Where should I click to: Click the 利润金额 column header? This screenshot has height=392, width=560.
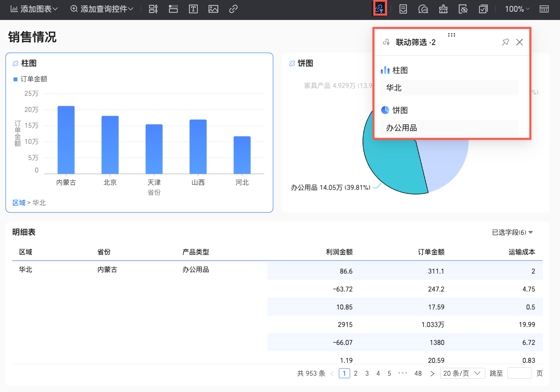click(339, 252)
